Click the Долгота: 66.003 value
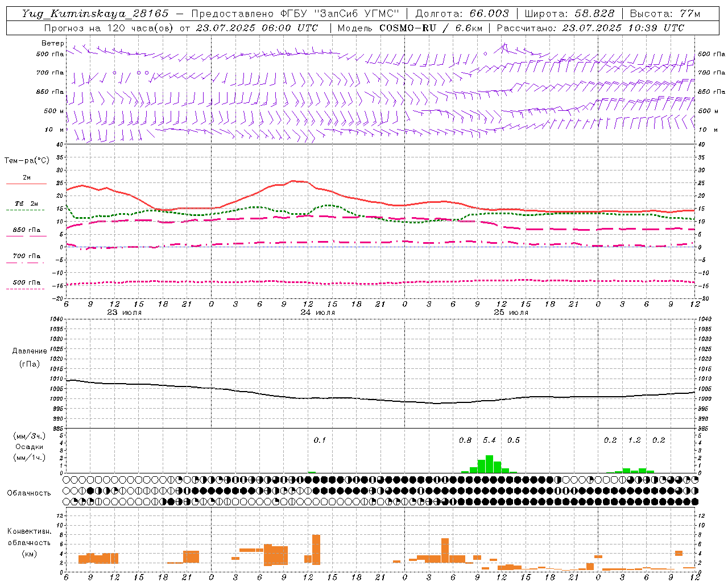728x582 pixels. click(x=462, y=14)
